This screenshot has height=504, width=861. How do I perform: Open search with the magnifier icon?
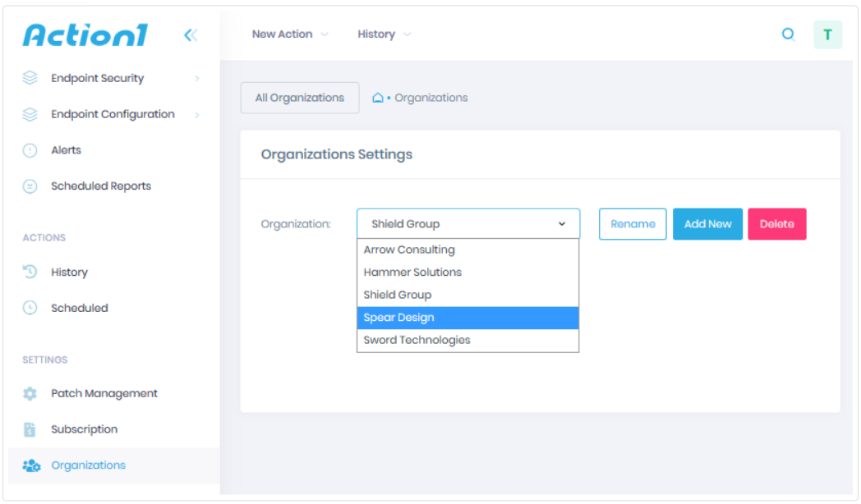(x=789, y=34)
